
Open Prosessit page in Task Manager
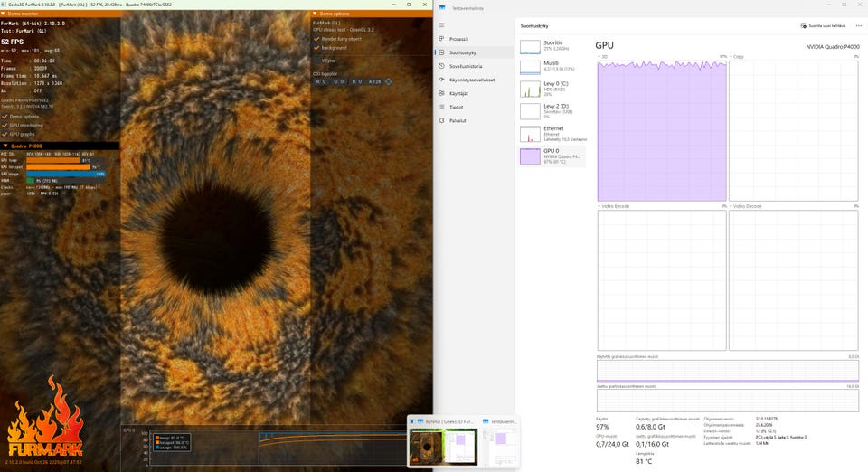475,39
